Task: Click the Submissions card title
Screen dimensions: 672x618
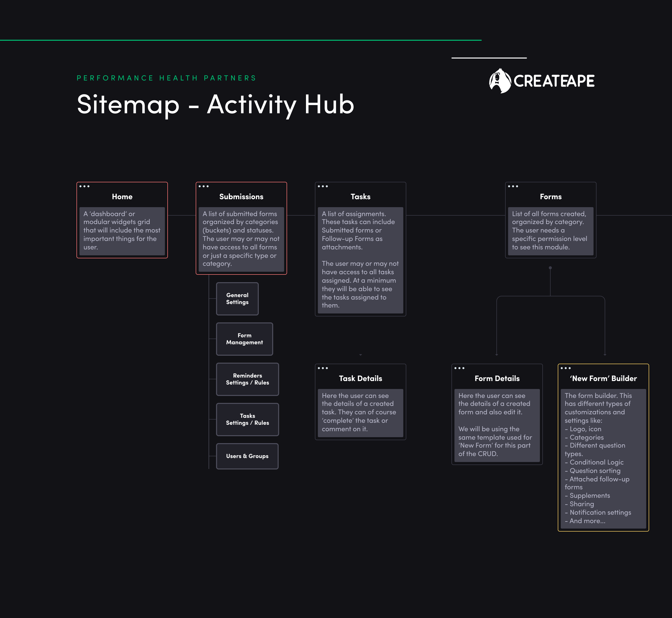Action: point(241,197)
